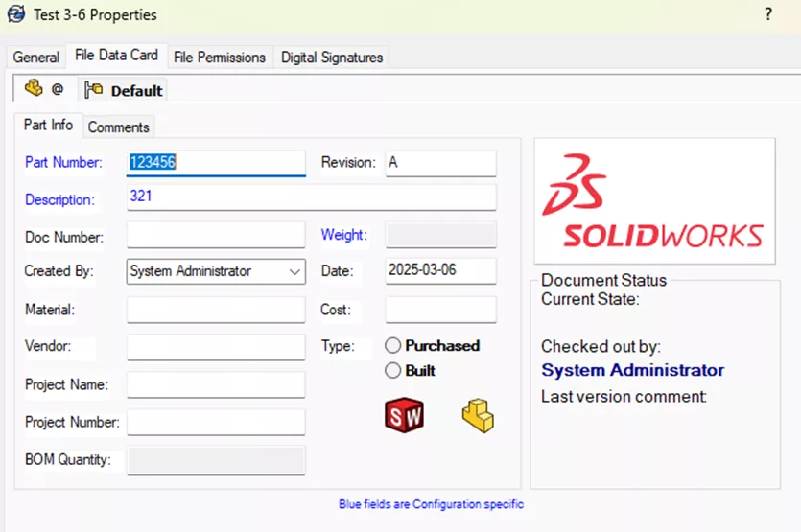This screenshot has width=801, height=532.
Task: Click 'Blue fields are Configuration specific' note
Action: coord(431,504)
